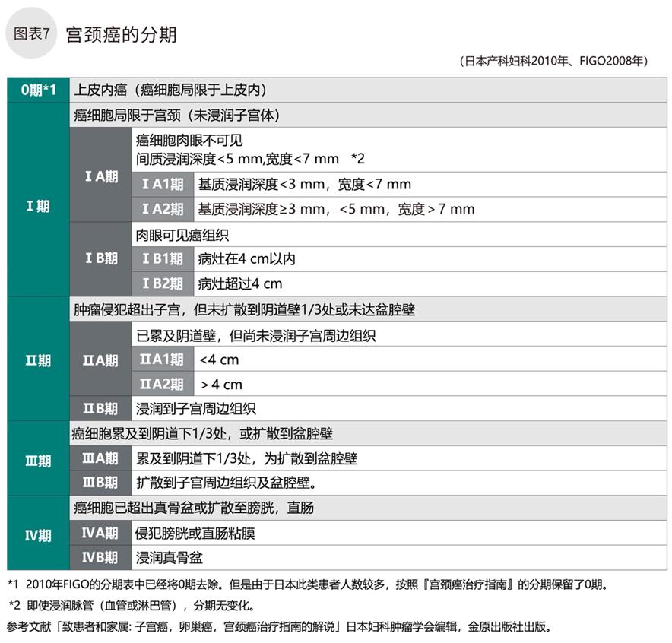This screenshot has height=643, width=672.
Task: Click the 病灶超过4 cm description
Action: tap(240, 284)
